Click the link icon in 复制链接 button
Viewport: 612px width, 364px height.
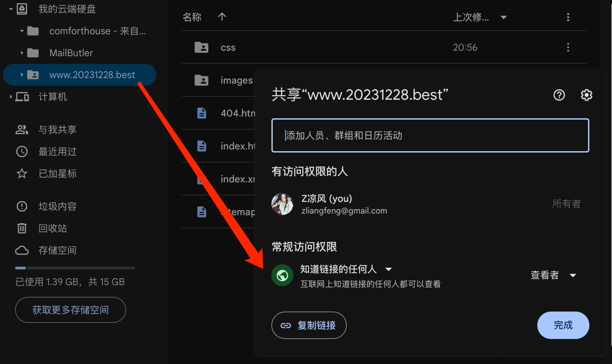tap(286, 326)
